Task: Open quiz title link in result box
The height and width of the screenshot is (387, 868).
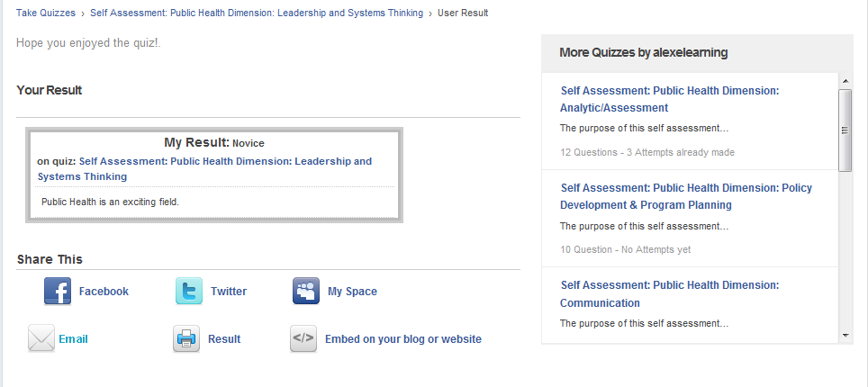Action: pyautogui.click(x=204, y=169)
